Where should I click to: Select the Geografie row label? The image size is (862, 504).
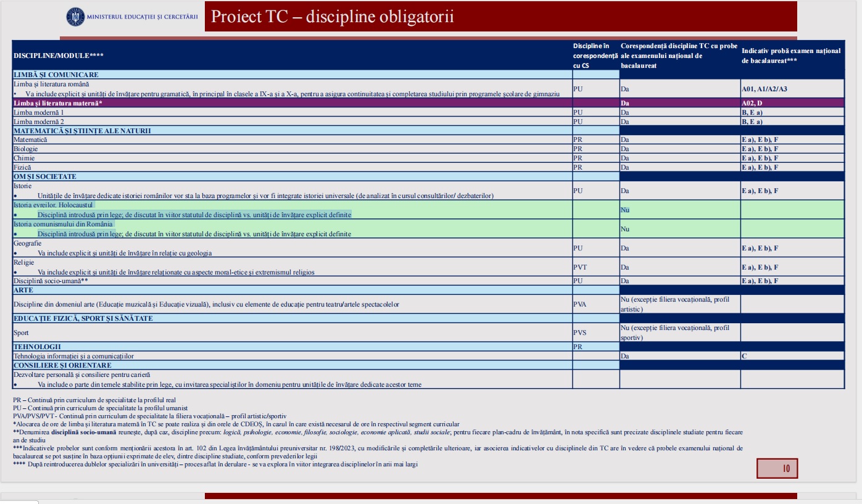pyautogui.click(x=28, y=244)
